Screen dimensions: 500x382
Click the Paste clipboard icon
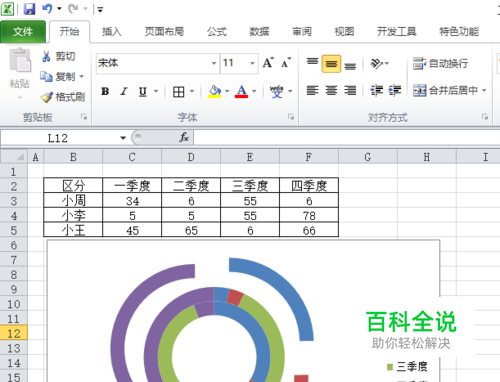(20, 60)
